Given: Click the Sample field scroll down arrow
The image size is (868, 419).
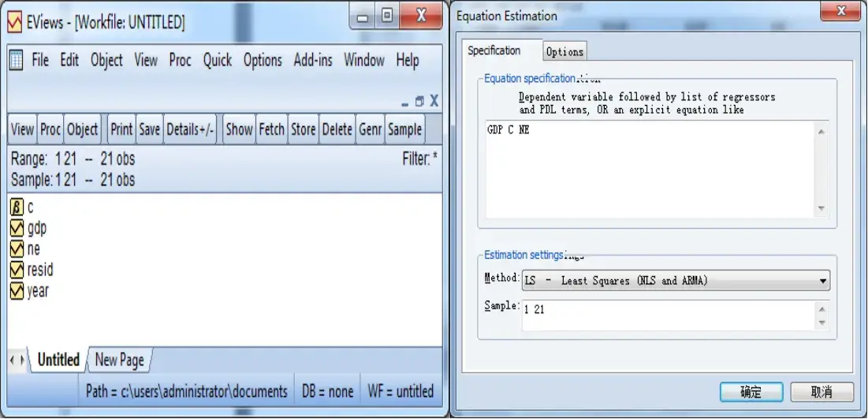Looking at the screenshot, I should (x=821, y=323).
